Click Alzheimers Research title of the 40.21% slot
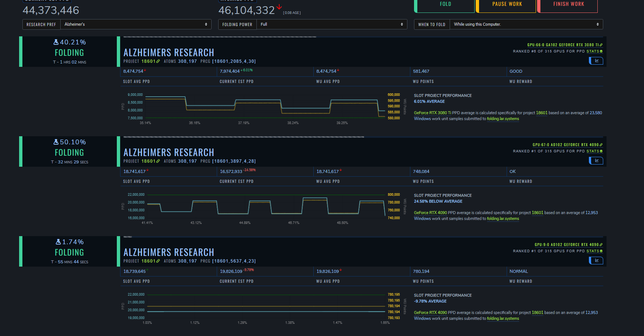This screenshot has width=644, height=336. pyautogui.click(x=169, y=53)
